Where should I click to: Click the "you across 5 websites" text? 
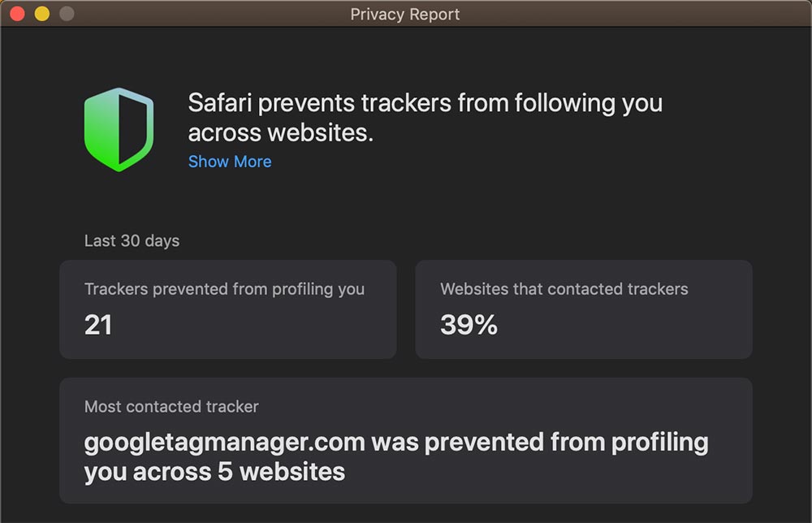tap(214, 473)
